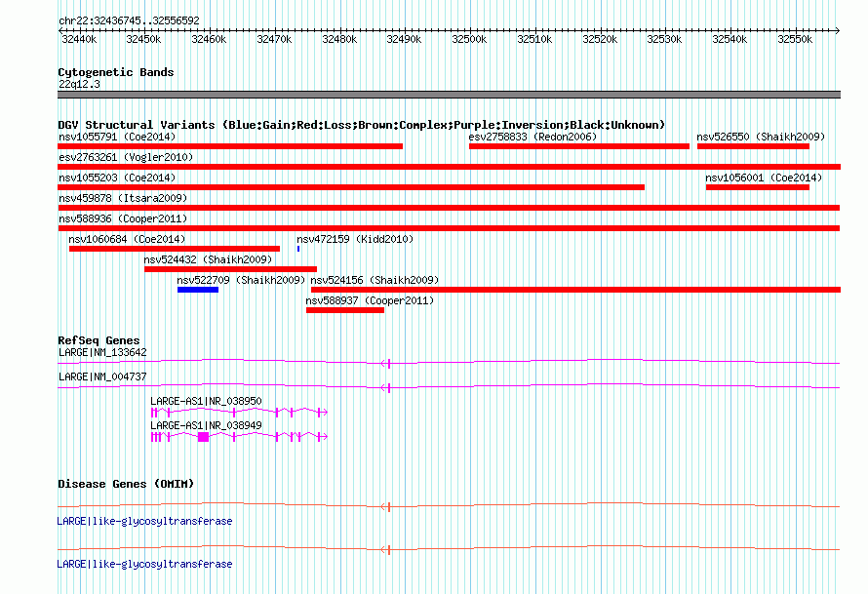Click the 22q12.3 band label

(79, 84)
